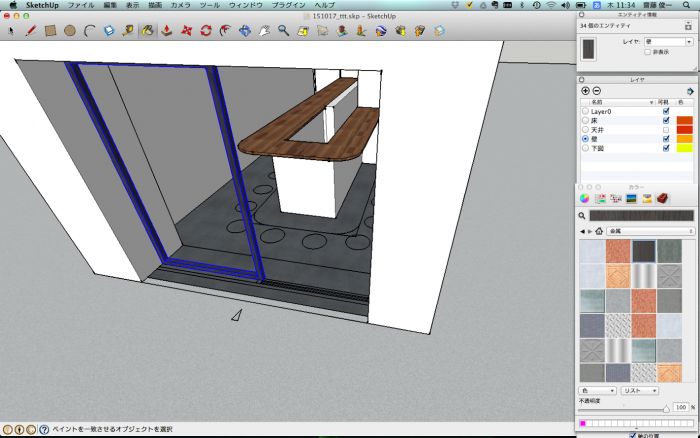Choose the Push/Pull tool
This screenshot has width=700, height=438.
pos(167,31)
